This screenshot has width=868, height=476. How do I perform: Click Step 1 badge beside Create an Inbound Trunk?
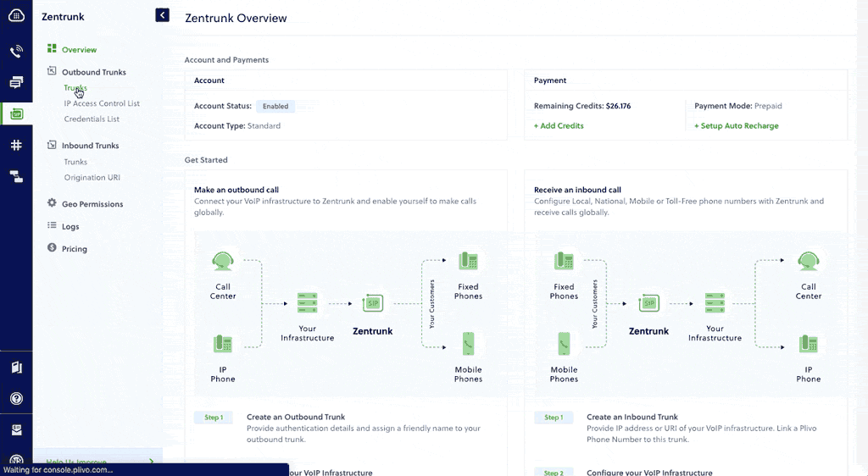(553, 418)
